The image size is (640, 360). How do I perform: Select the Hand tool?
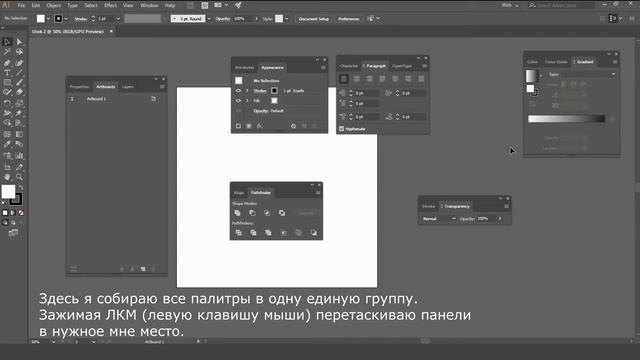click(x=7, y=177)
